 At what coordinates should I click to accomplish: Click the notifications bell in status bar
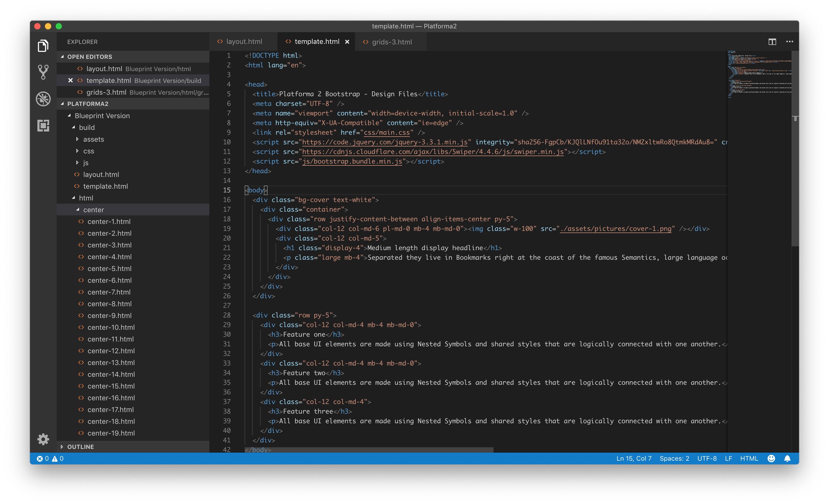point(787,458)
